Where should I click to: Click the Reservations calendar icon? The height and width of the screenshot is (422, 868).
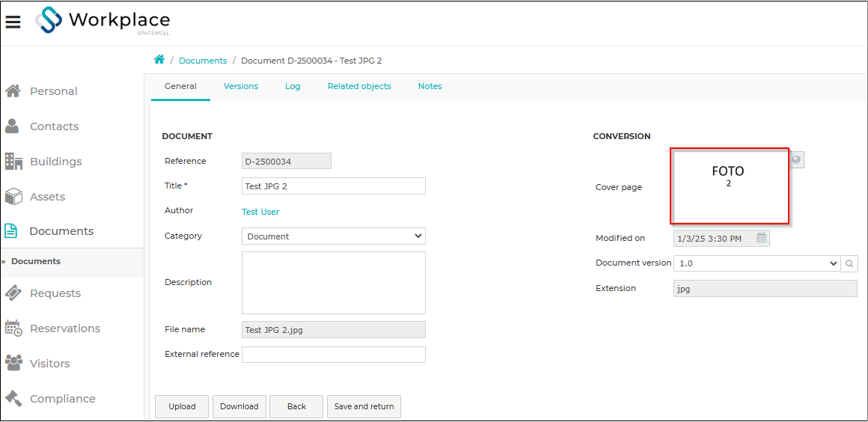tap(13, 328)
